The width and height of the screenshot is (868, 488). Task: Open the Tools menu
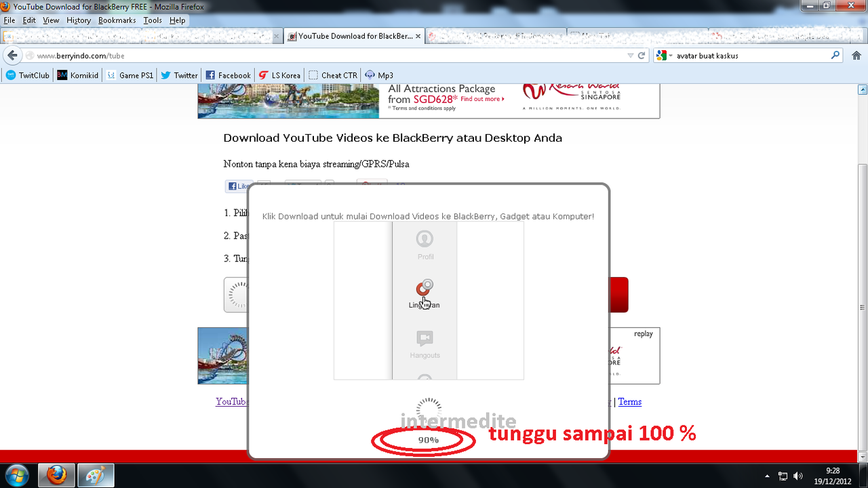tap(153, 20)
